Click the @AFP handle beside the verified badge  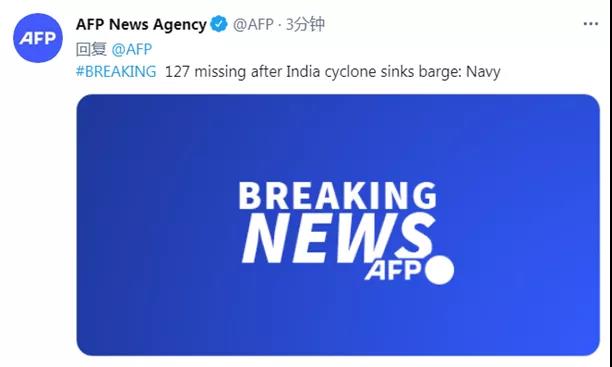pos(253,24)
